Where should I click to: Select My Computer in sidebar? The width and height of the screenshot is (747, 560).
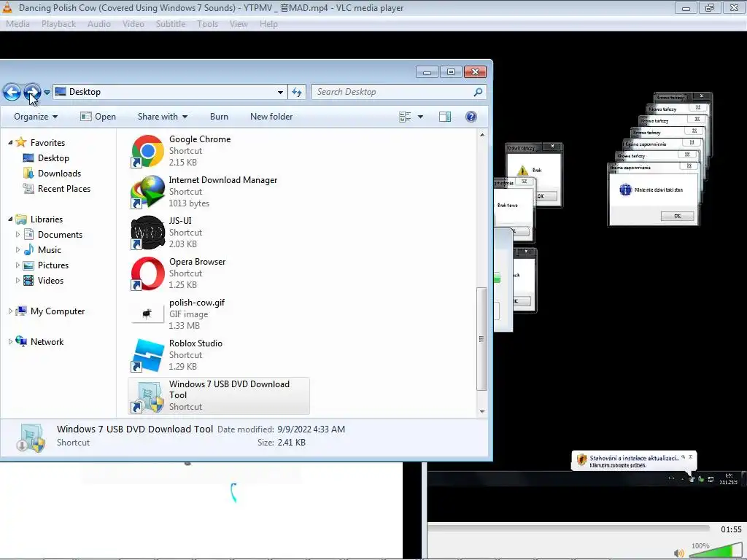(50, 311)
